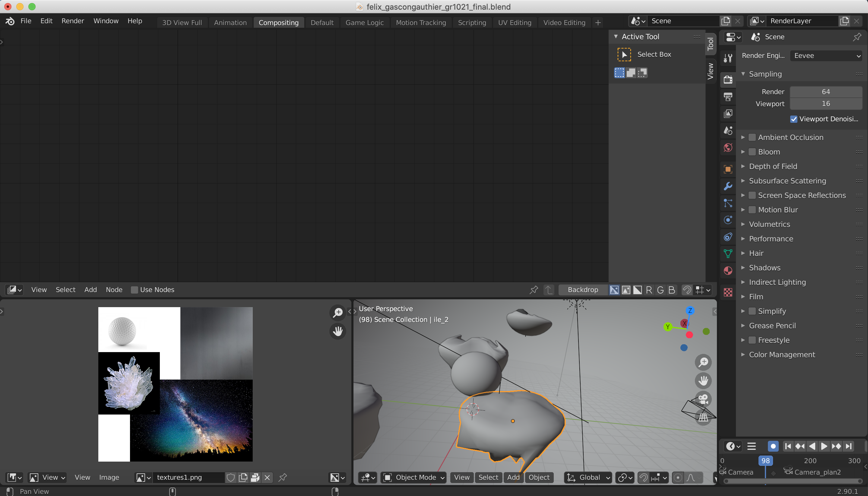Enable the Bloom checkbox

pos(752,152)
